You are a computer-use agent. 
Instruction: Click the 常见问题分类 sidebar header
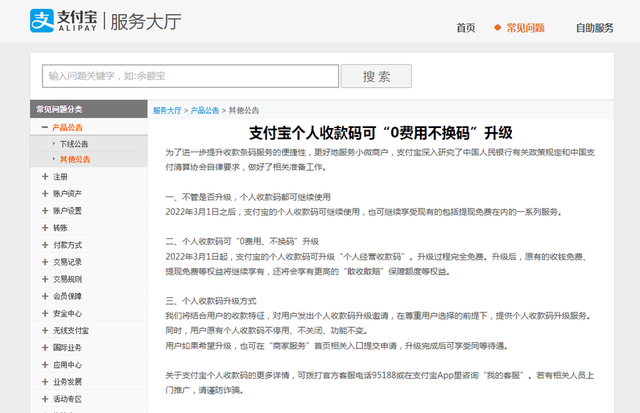pos(59,109)
